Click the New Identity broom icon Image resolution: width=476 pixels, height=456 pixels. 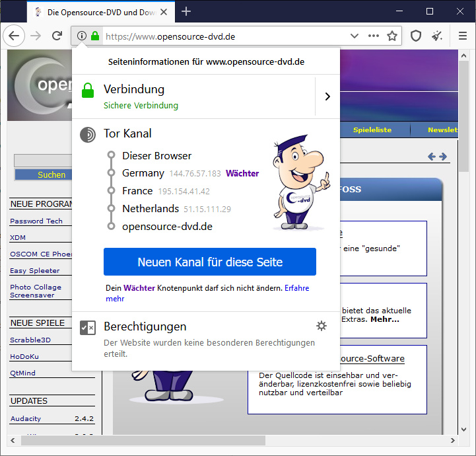pos(436,36)
